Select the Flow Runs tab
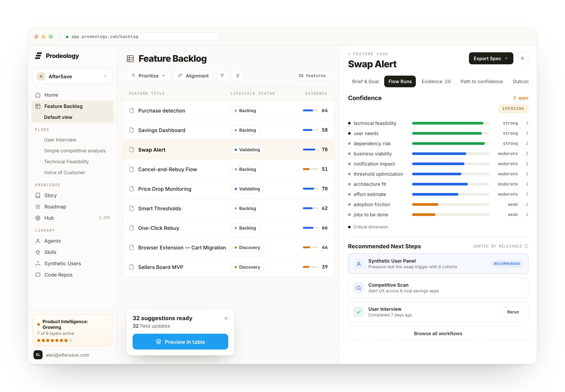Viewport: 565px width, 392px height. click(x=400, y=82)
